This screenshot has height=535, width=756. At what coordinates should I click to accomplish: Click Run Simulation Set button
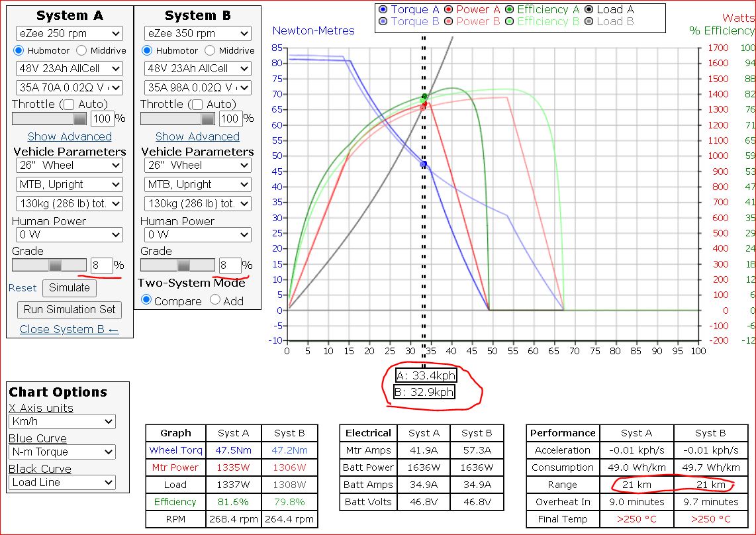click(x=70, y=310)
